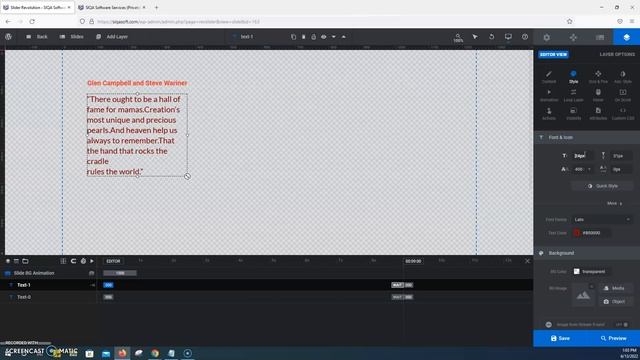The height and width of the screenshot is (360, 640).
Task: Play the timeline animation
Action: [92, 261]
